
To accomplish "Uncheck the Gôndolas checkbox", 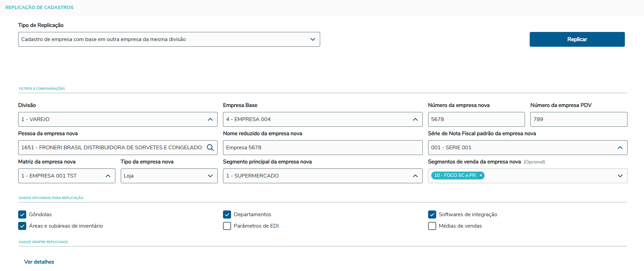I will pos(22,215).
